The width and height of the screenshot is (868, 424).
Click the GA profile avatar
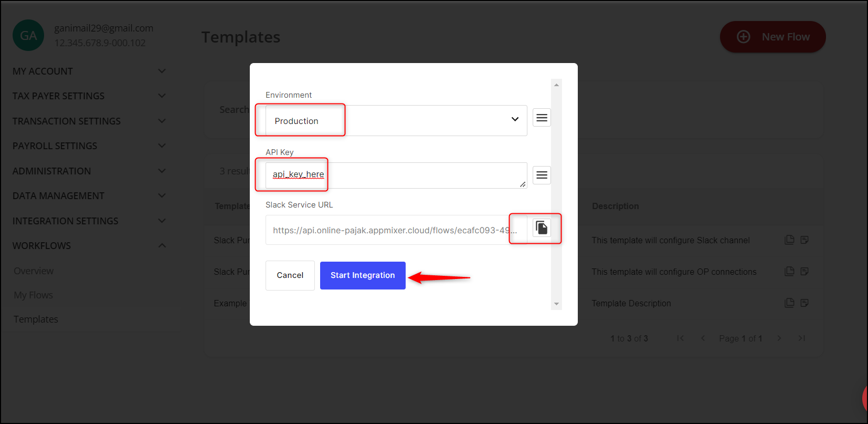pos(28,35)
